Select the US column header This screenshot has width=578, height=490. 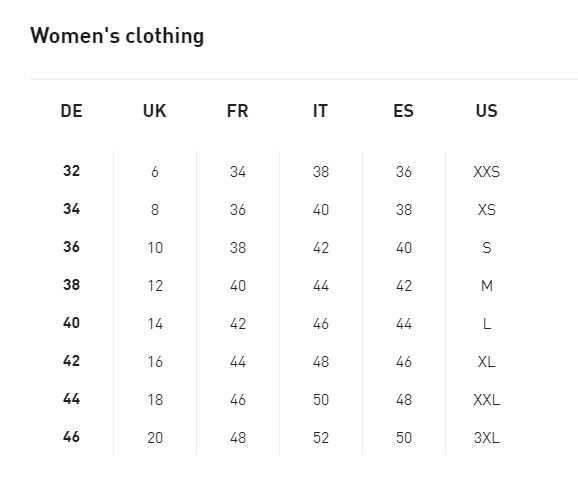pyautogui.click(x=486, y=111)
